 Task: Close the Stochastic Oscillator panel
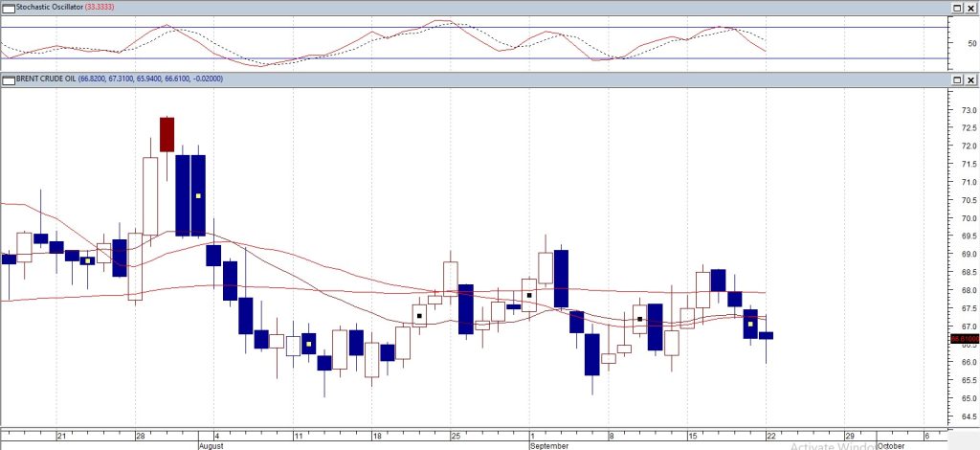[x=969, y=8]
